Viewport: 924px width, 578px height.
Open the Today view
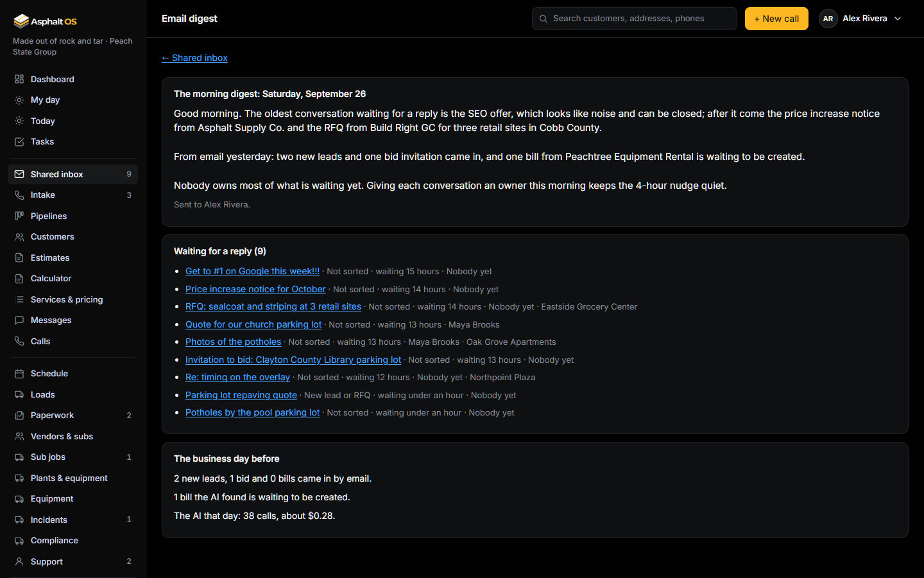(x=73, y=121)
